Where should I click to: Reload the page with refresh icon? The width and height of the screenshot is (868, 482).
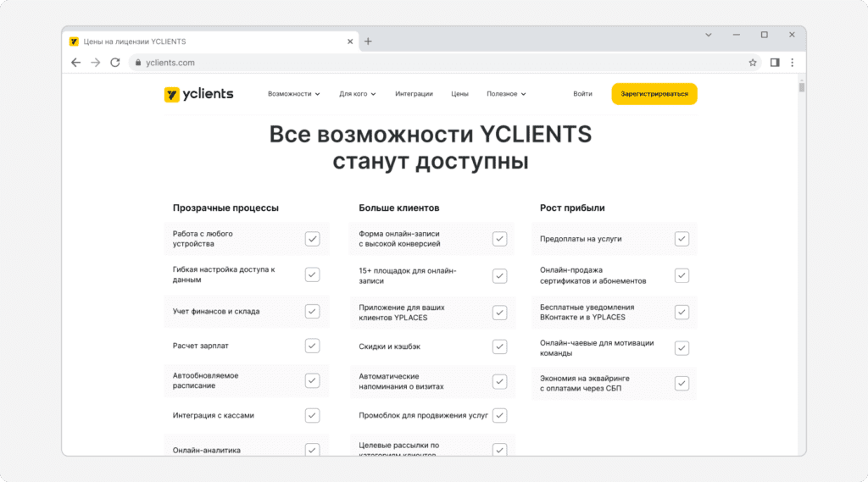click(x=115, y=63)
